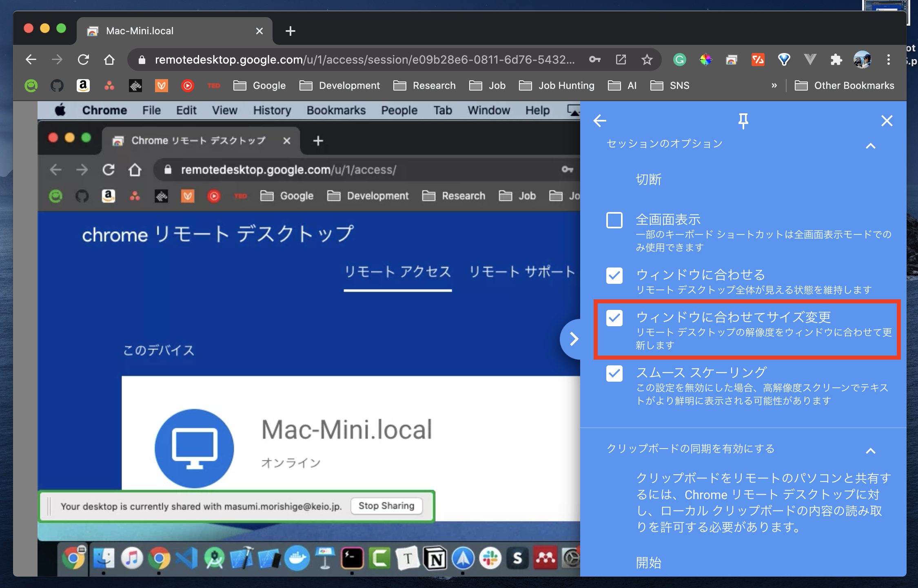Open the Research bookmarks folder in outer bar
918x588 pixels.
(x=424, y=86)
